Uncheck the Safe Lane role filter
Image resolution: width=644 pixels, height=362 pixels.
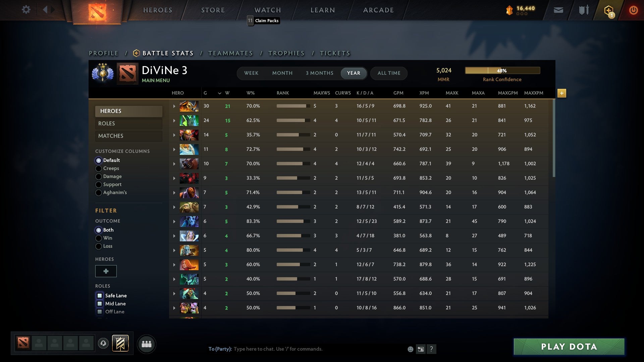click(100, 295)
